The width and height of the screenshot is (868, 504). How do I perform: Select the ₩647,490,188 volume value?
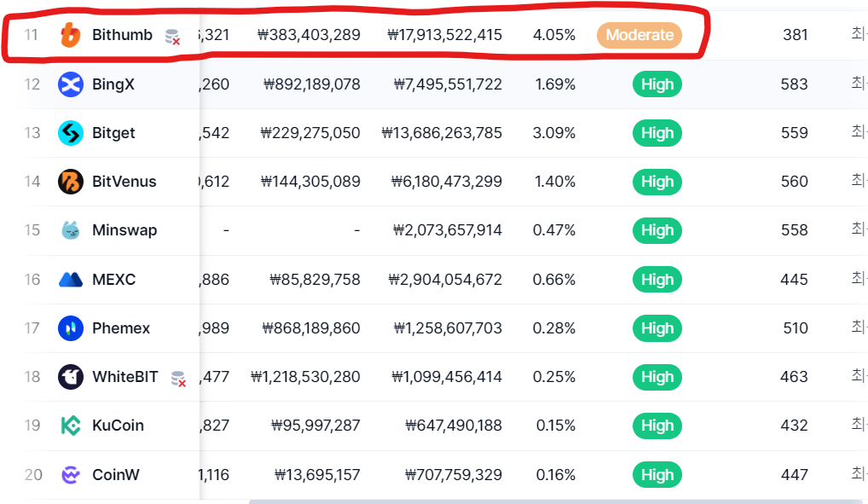454,426
